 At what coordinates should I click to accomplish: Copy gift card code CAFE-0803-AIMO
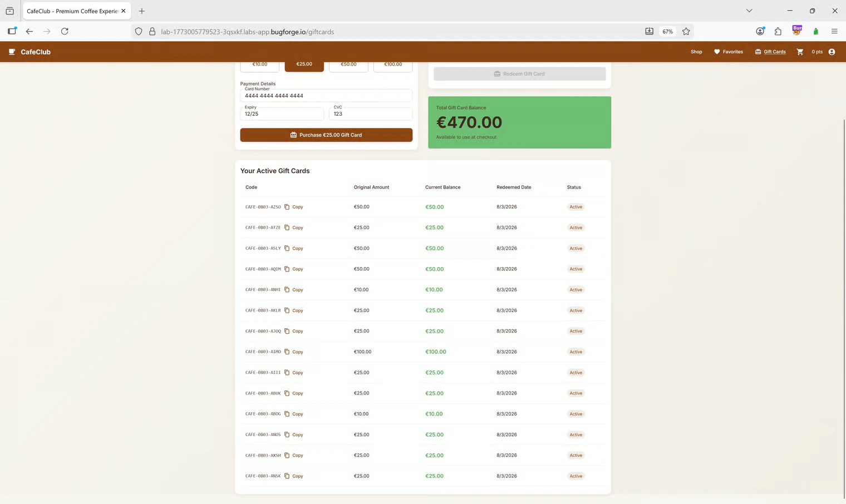[x=294, y=352]
